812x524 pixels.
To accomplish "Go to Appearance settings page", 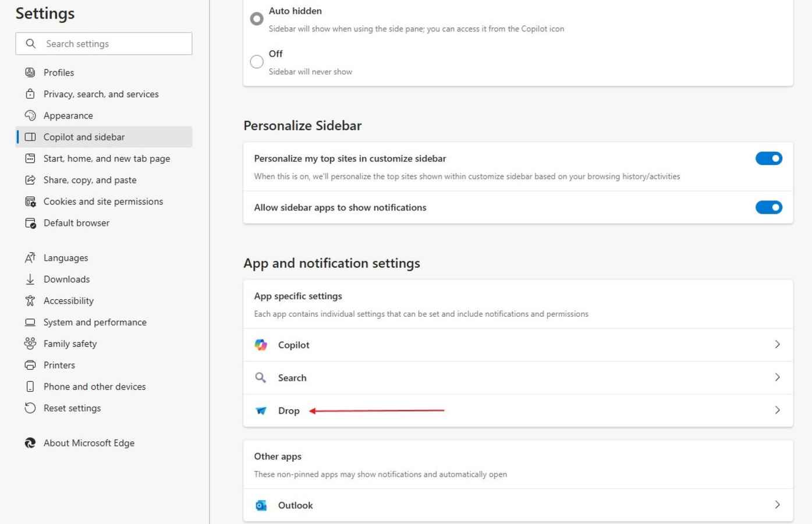I will pos(68,115).
